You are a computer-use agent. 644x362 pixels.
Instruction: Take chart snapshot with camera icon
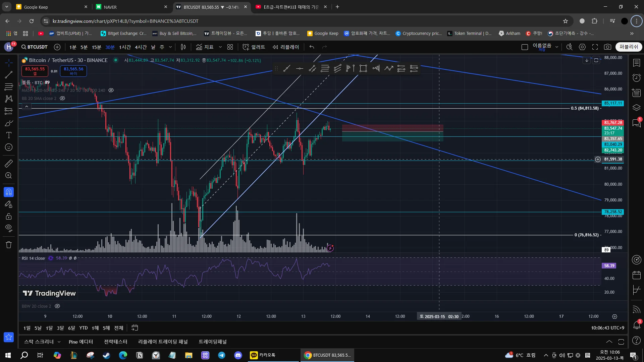607,47
